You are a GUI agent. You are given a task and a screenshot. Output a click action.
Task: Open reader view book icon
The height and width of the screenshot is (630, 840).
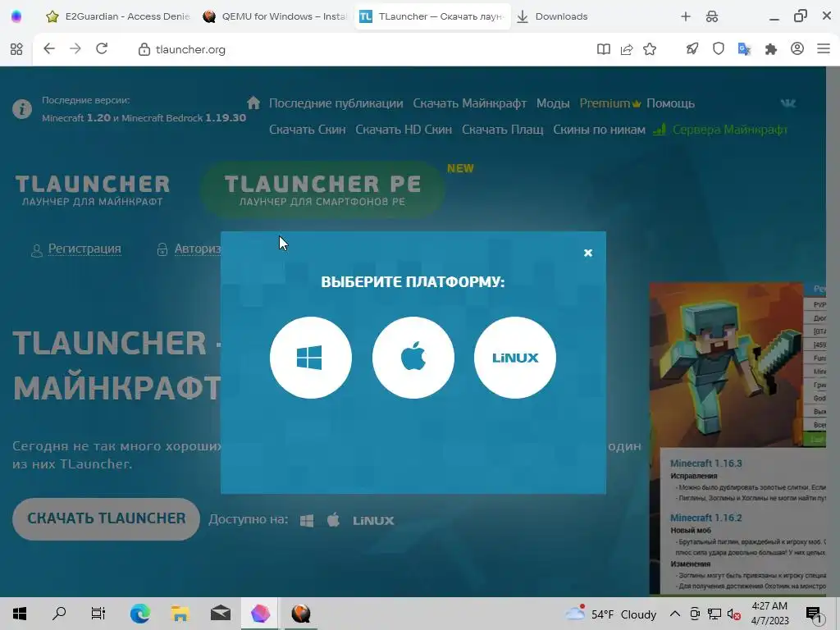[x=603, y=49]
